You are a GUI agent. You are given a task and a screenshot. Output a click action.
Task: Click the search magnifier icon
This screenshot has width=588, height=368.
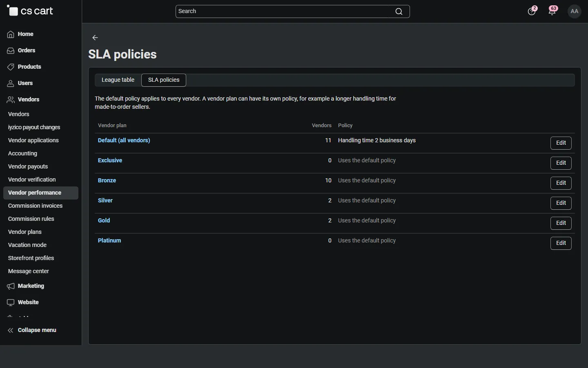(399, 11)
